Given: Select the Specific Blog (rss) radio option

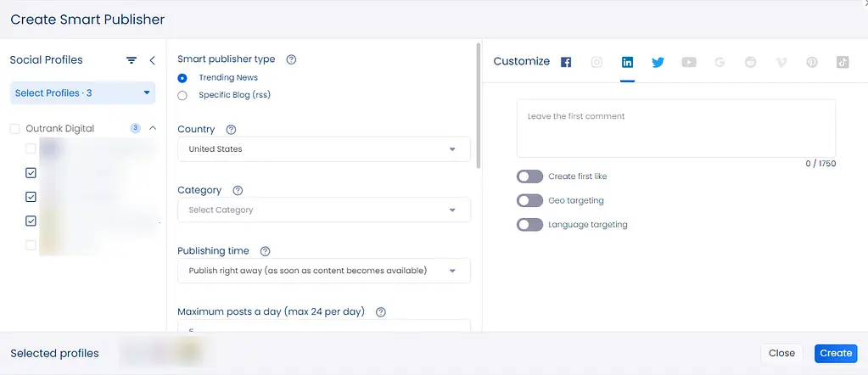Looking at the screenshot, I should 182,95.
